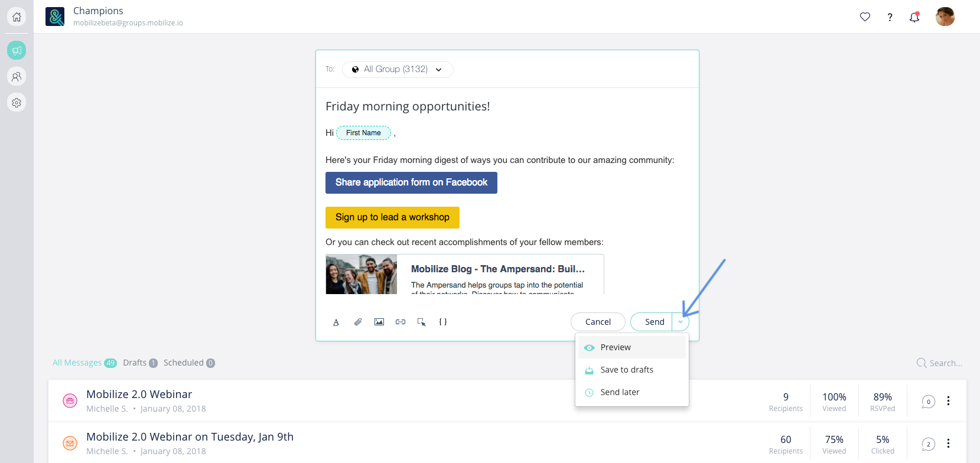Click the mobilizebeta group email address
Screen dimensions: 980x463
click(x=128, y=23)
